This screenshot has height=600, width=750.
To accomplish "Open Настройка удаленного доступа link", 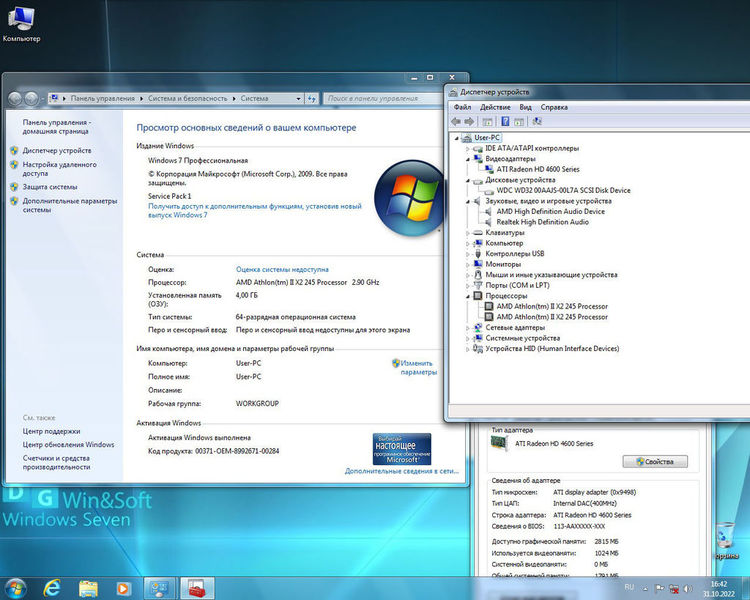I will tap(59, 168).
